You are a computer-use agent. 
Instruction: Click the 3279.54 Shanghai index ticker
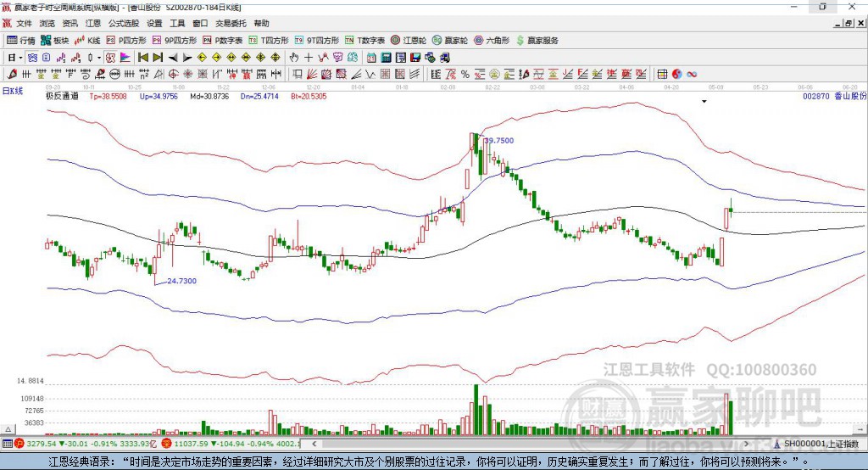click(x=41, y=444)
